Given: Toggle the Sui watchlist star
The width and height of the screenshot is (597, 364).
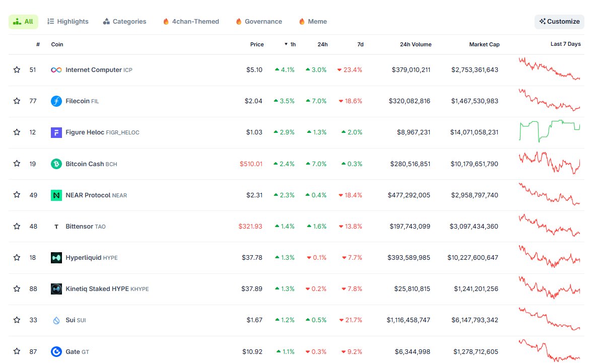Looking at the screenshot, I should tap(17, 320).
